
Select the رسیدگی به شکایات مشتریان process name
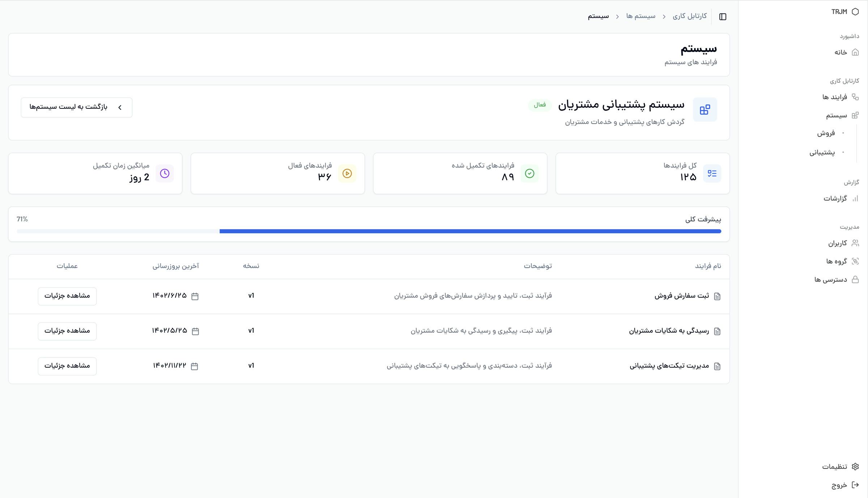[x=669, y=331]
